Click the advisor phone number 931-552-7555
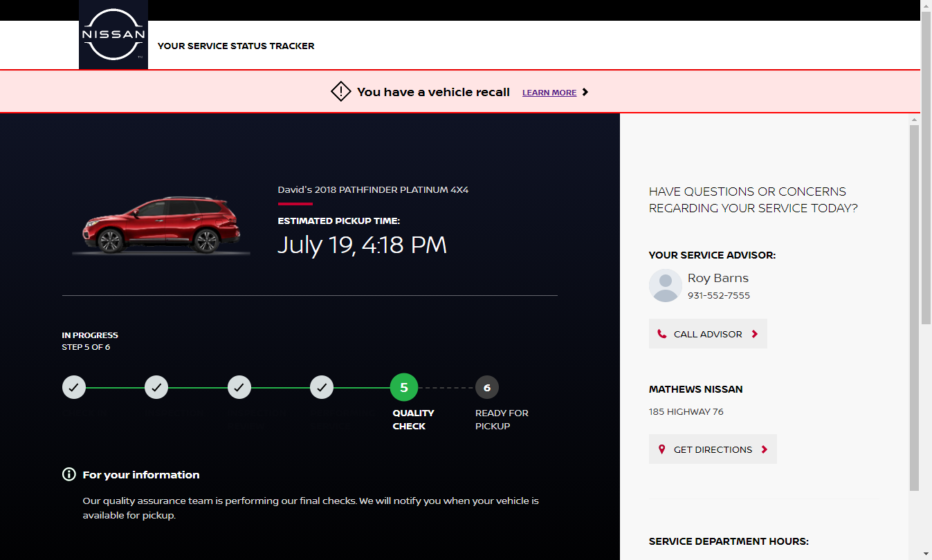The width and height of the screenshot is (932, 560). (719, 296)
